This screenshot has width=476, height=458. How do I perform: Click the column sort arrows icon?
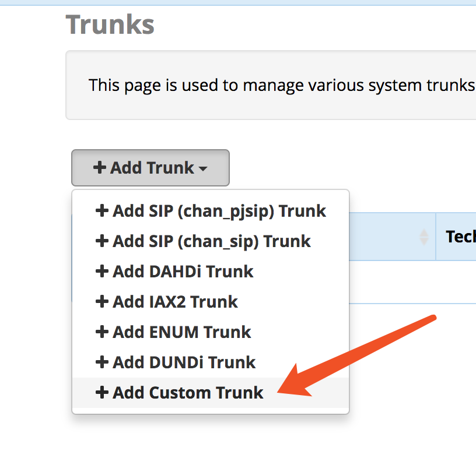tap(423, 237)
